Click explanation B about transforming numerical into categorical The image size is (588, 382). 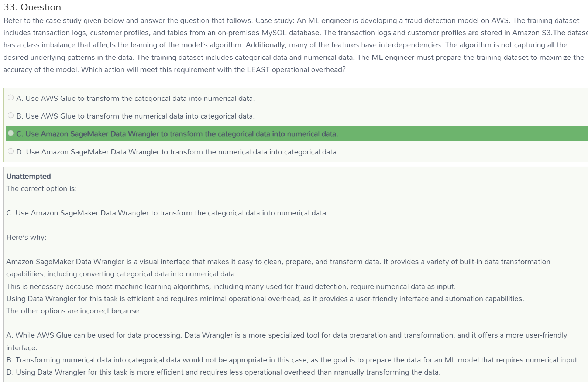coord(293,360)
